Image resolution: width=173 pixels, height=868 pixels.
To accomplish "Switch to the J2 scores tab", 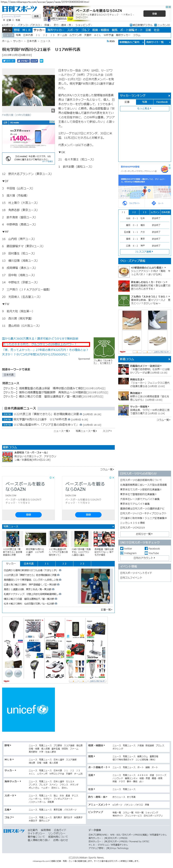I will click(134, 212).
